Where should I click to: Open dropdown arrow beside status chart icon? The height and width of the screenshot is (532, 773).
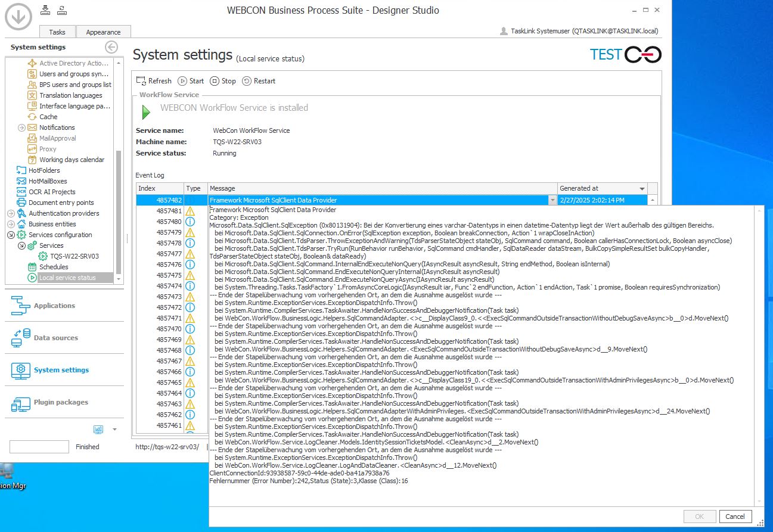[114, 430]
